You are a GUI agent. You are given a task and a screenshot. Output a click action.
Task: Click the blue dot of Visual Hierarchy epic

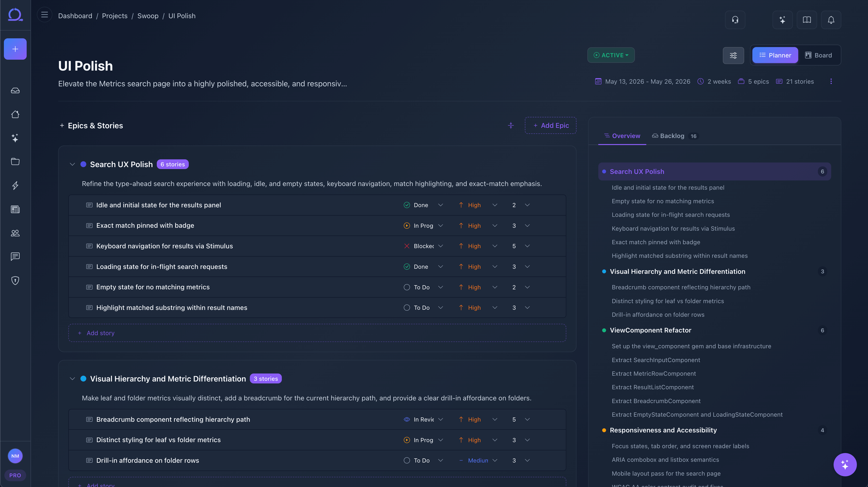point(83,379)
